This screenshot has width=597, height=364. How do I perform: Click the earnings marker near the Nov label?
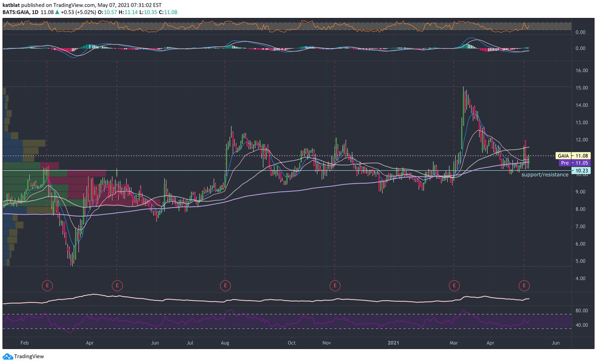[x=335, y=286]
